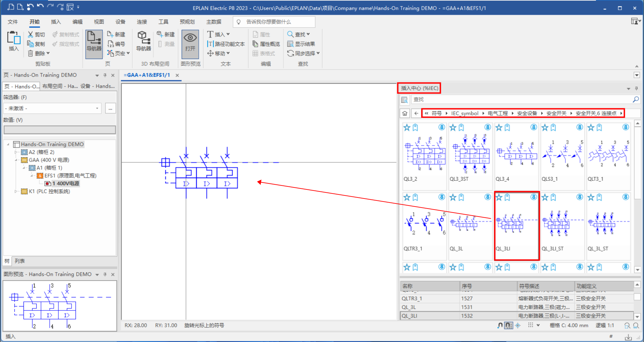644x342 pixels.
Task: Click the 剪切 scissors icon
Action: click(31, 34)
